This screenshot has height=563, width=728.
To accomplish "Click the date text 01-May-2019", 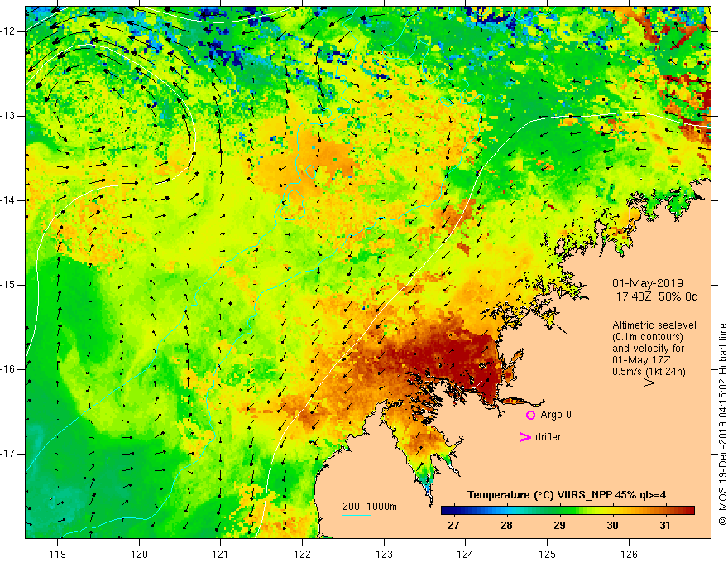I will pos(648,283).
